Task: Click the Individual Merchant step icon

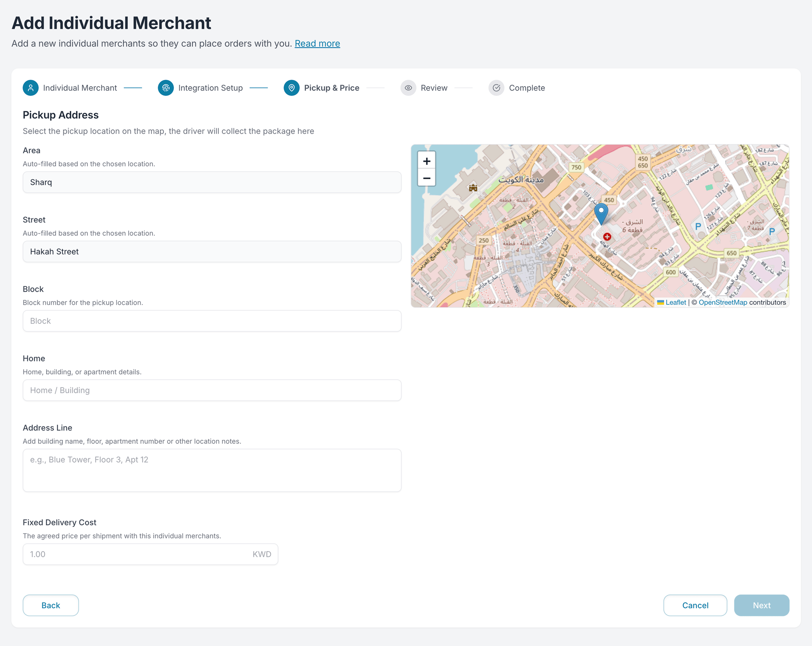Action: (30, 88)
